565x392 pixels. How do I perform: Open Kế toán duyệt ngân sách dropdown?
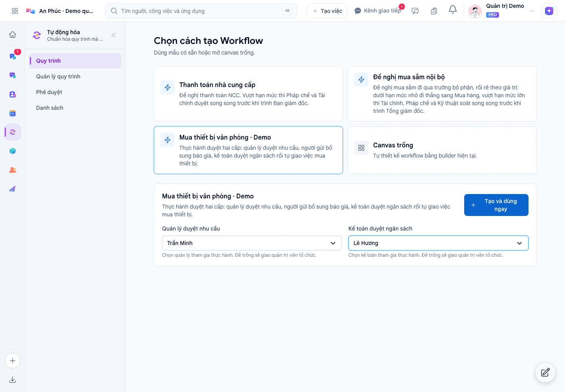[x=438, y=243]
